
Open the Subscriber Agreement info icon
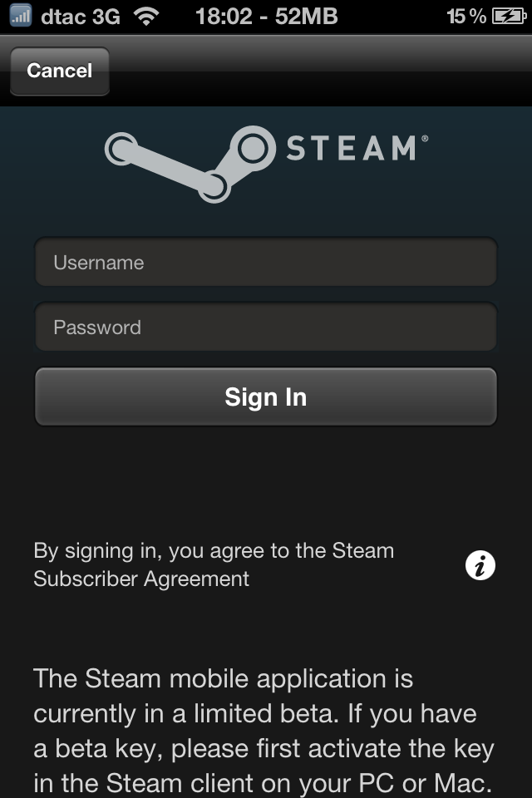point(480,565)
